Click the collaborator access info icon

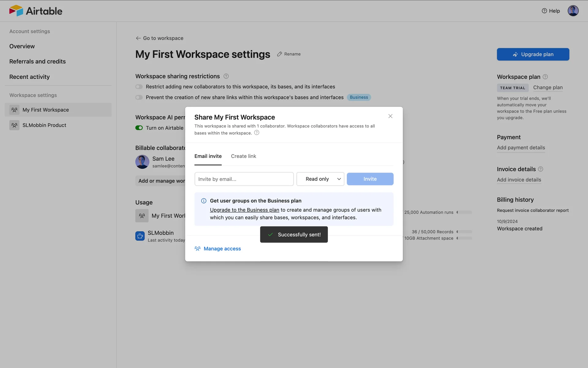(257, 132)
